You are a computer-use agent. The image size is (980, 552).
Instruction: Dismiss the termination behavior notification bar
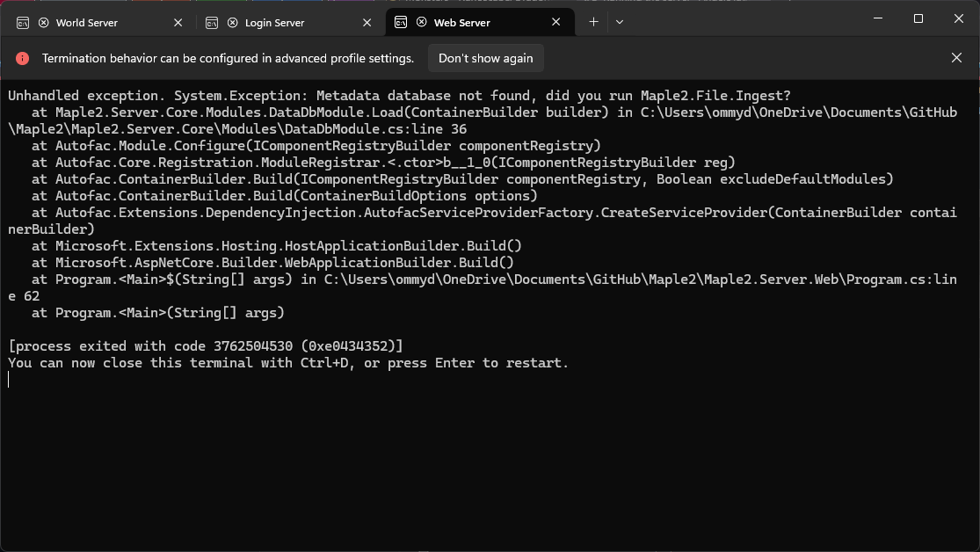956,58
